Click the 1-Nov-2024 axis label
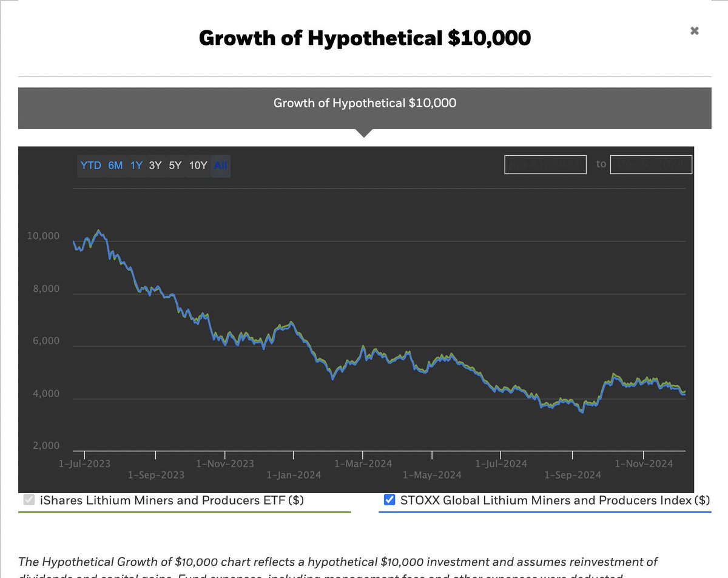Viewport: 728px width, 578px height. [x=644, y=463]
